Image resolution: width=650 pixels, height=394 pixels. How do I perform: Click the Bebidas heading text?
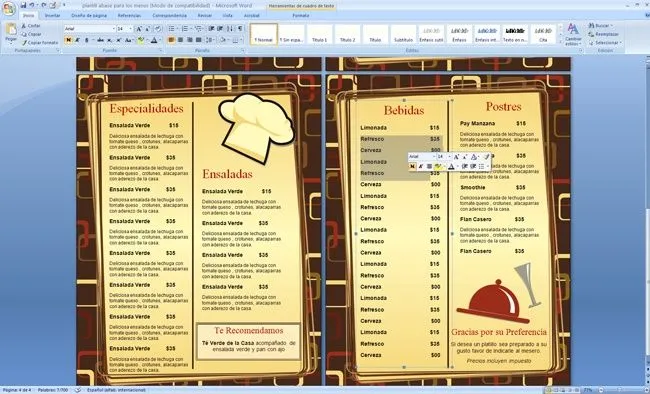pos(404,110)
